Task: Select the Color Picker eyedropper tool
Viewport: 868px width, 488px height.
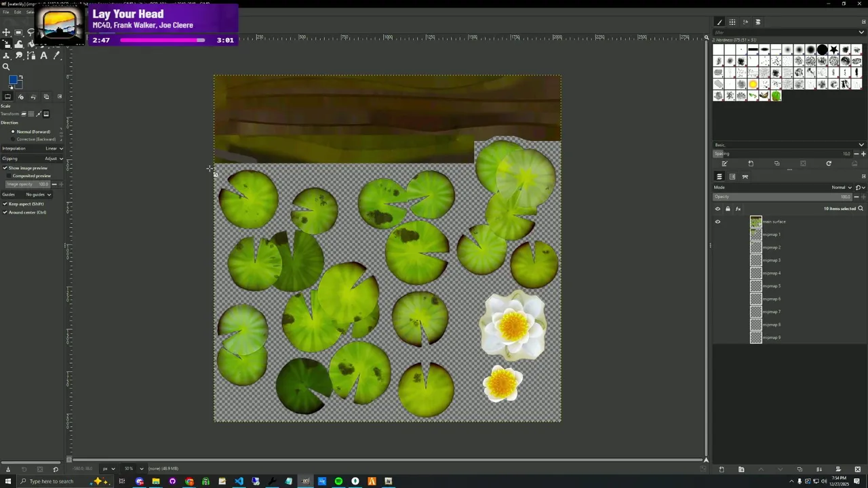Action: coord(56,56)
